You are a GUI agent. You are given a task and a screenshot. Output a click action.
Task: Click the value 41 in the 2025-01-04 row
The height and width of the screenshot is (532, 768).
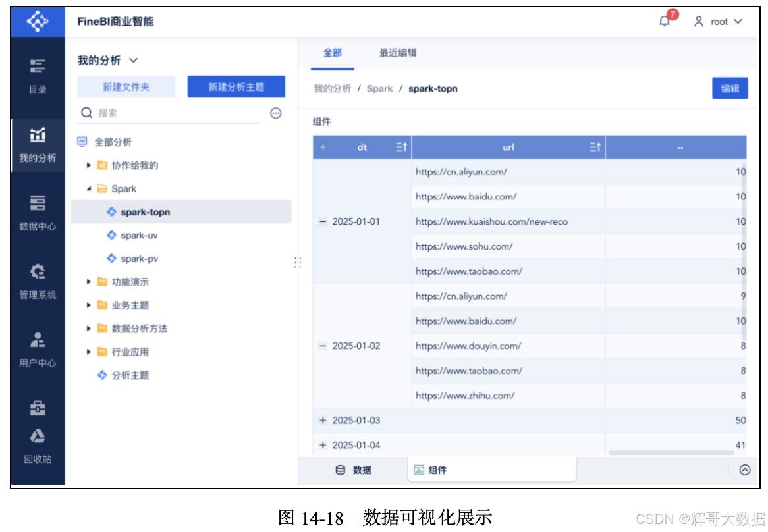(x=740, y=445)
